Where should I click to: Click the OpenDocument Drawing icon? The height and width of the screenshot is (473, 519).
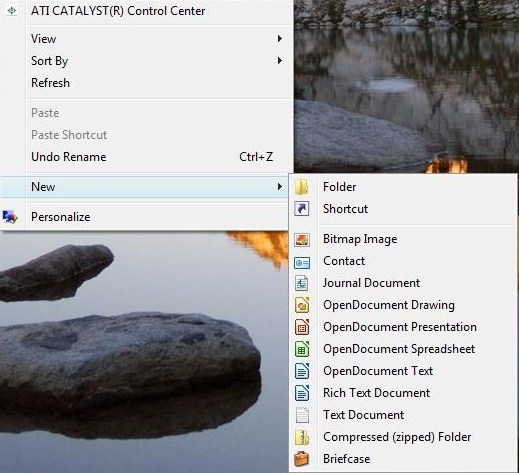[302, 305]
